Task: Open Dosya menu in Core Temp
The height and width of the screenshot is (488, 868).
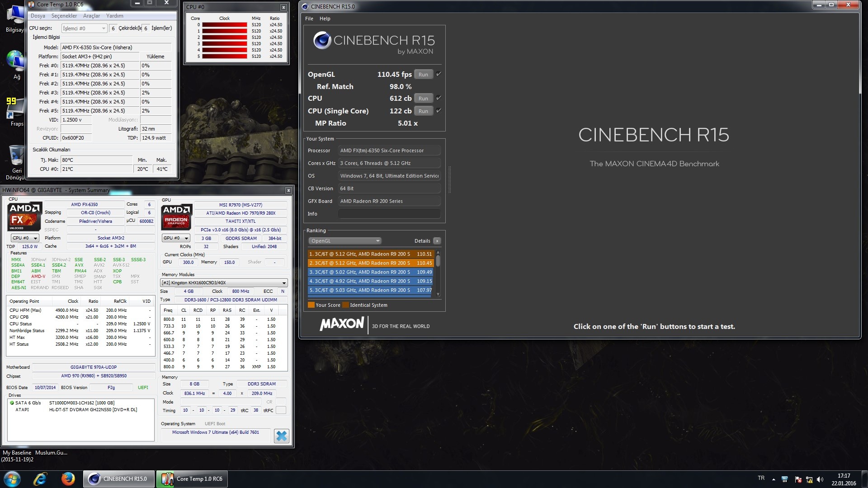Action: (x=38, y=16)
